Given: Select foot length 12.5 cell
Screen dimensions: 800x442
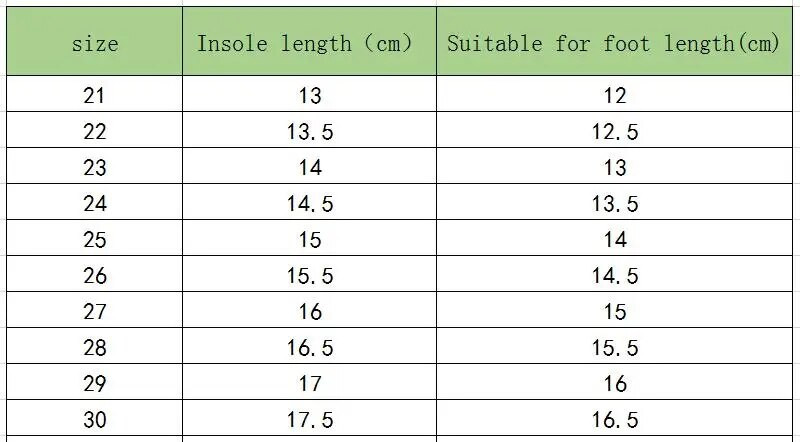Looking at the screenshot, I should tap(615, 132).
